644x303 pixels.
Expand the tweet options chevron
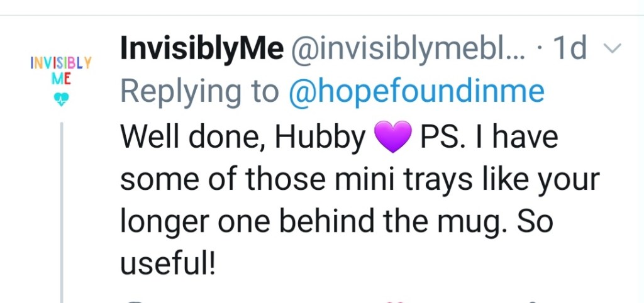click(612, 48)
